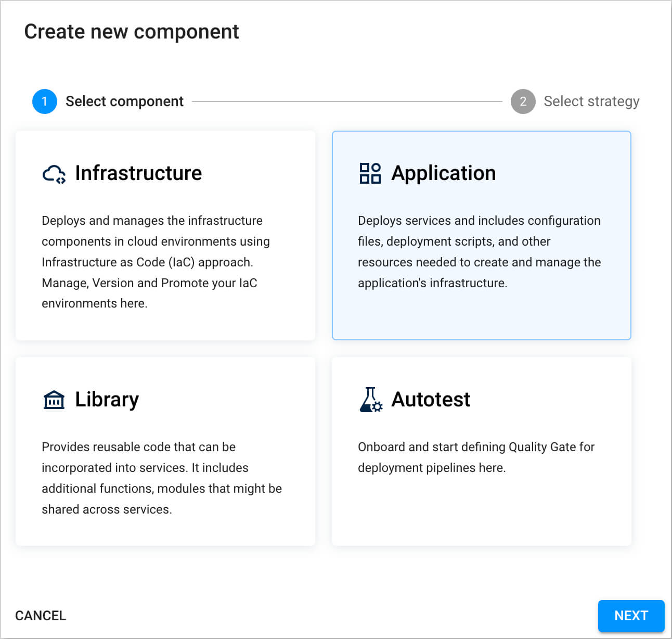The image size is (672, 639).
Task: Choose the Autotest card heading
Action: (x=431, y=400)
